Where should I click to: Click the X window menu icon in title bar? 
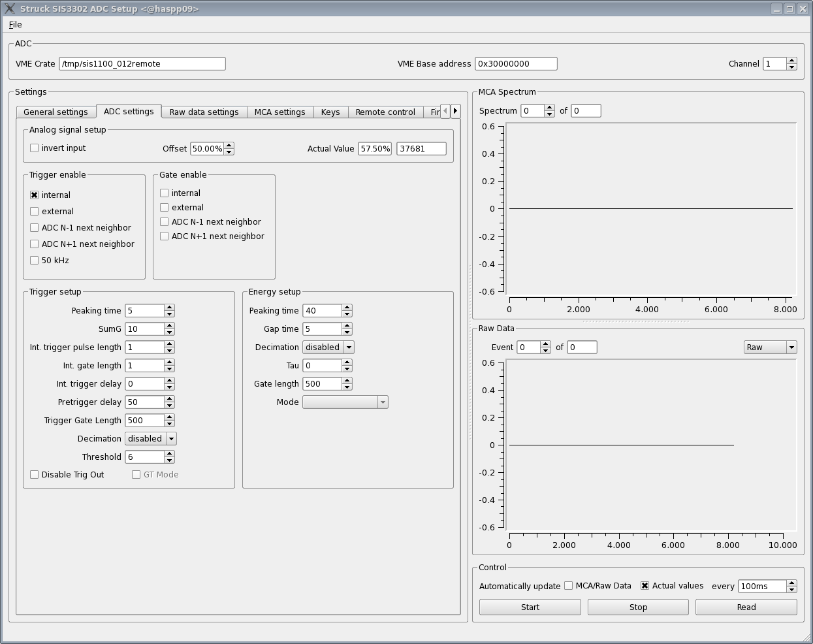pyautogui.click(x=9, y=8)
